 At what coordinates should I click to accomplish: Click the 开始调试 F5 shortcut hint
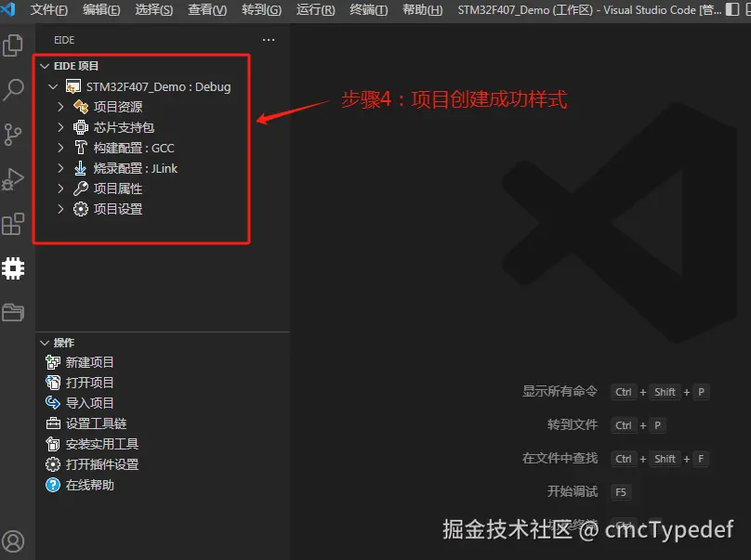[x=588, y=491]
